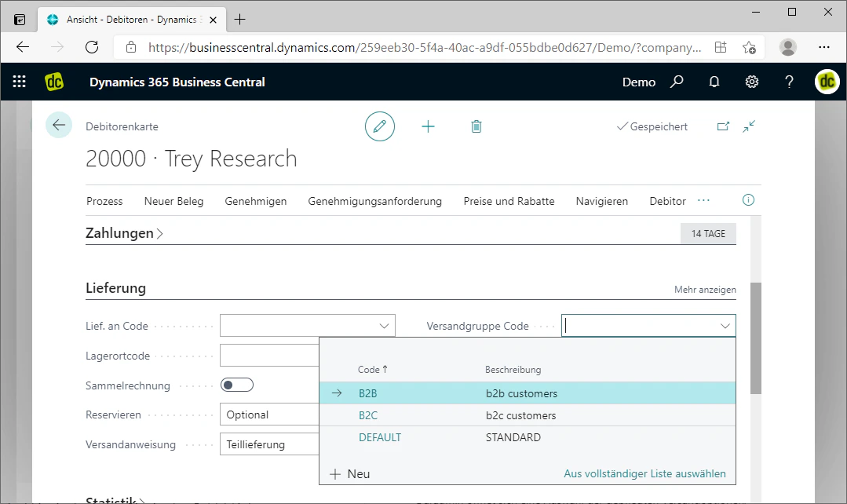This screenshot has height=504, width=847.
Task: Click Aus vollständiger Liste auswählen
Action: click(645, 473)
